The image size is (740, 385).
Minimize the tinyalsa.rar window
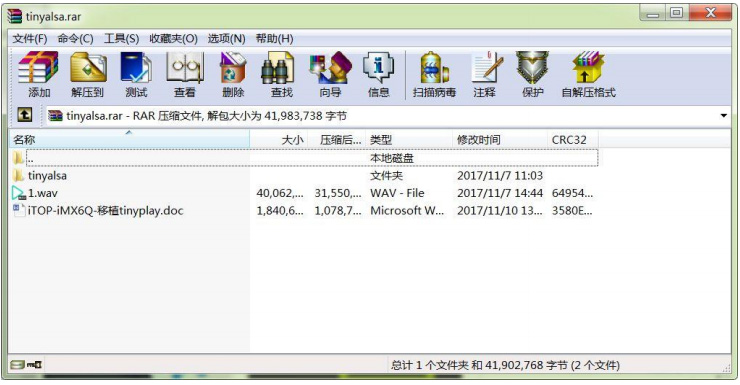pos(653,14)
